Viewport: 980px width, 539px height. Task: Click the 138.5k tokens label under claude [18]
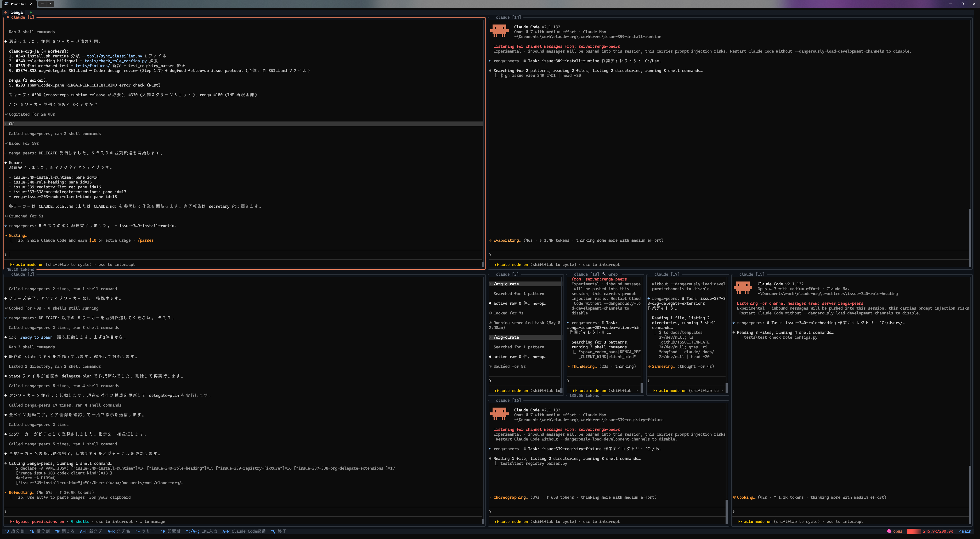coord(584,396)
